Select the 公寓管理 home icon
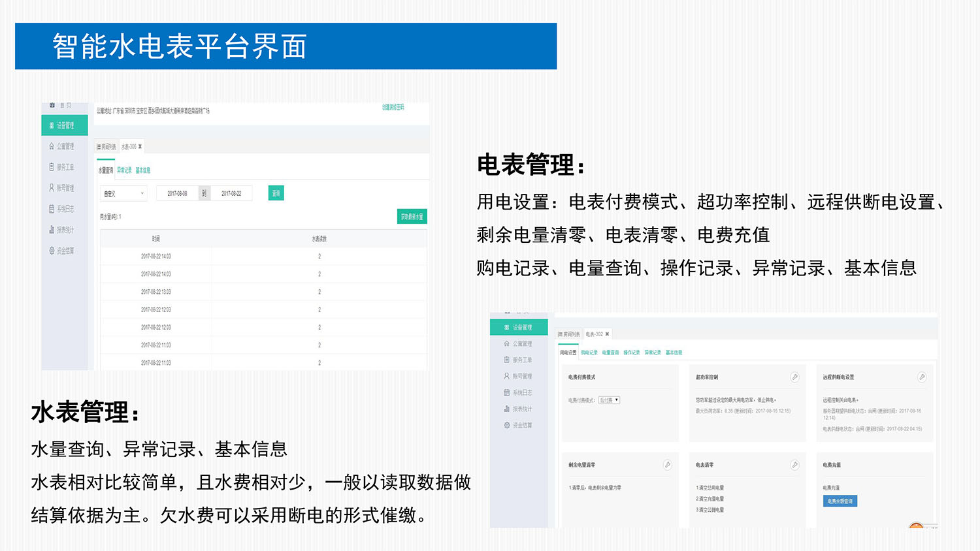 click(64, 146)
